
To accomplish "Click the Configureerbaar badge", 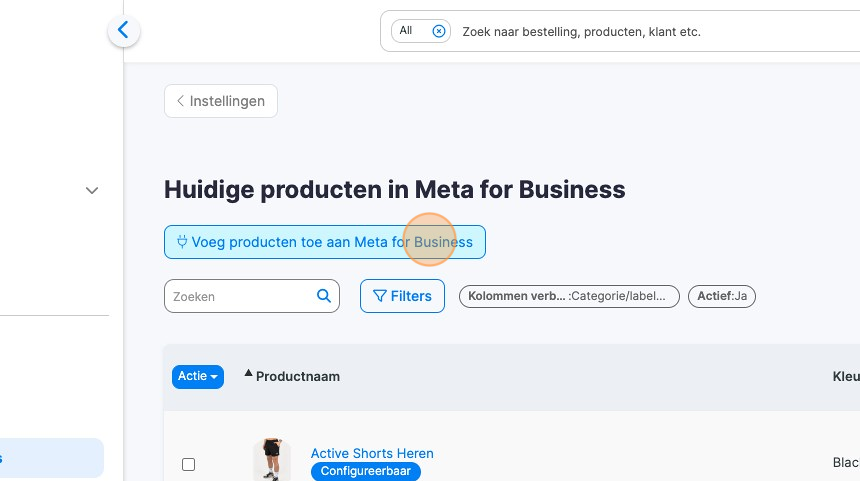I will pyautogui.click(x=366, y=471).
